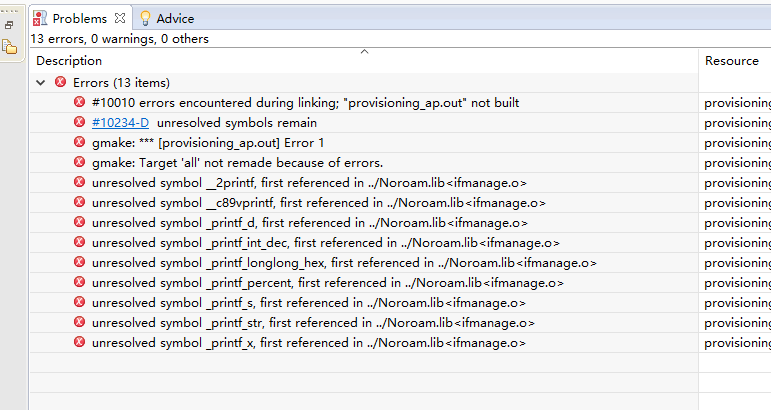Click the restore view icon in left sidebar

click(x=9, y=24)
